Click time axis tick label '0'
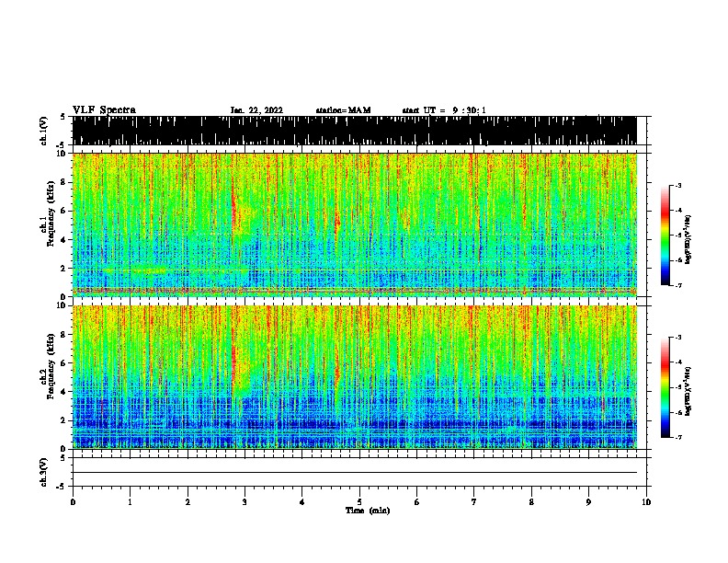Viewport: 728px width, 563px height. [73, 502]
